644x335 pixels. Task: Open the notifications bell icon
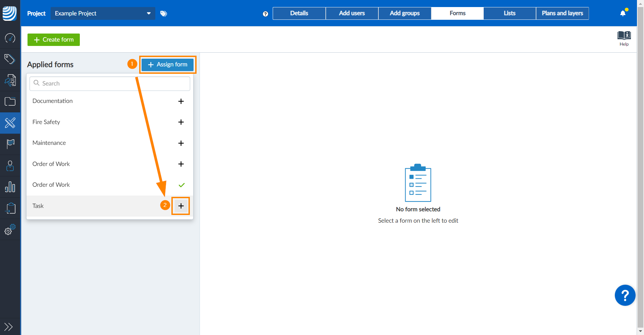point(623,13)
